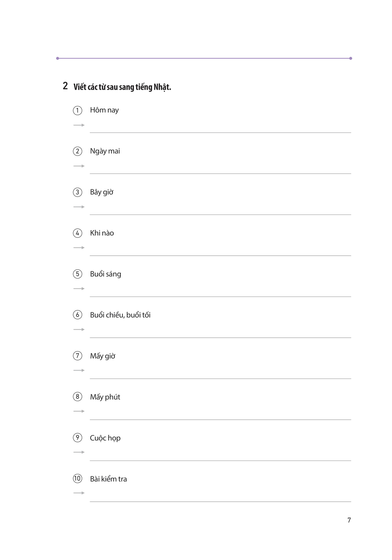Click the arrow below "Khi nào"
The width and height of the screenshot is (392, 560).
coord(79,248)
